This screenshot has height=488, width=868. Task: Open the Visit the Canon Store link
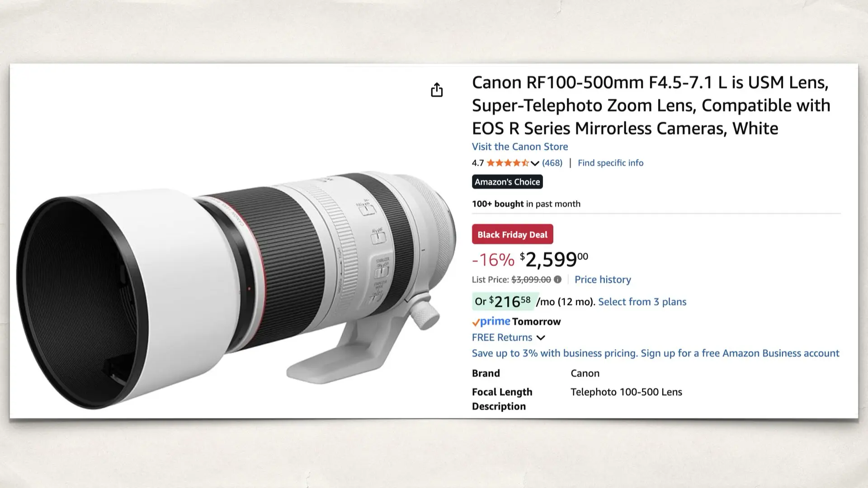coord(519,146)
